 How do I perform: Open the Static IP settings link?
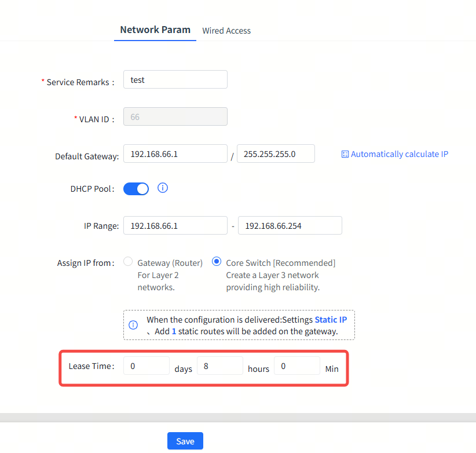(331, 320)
